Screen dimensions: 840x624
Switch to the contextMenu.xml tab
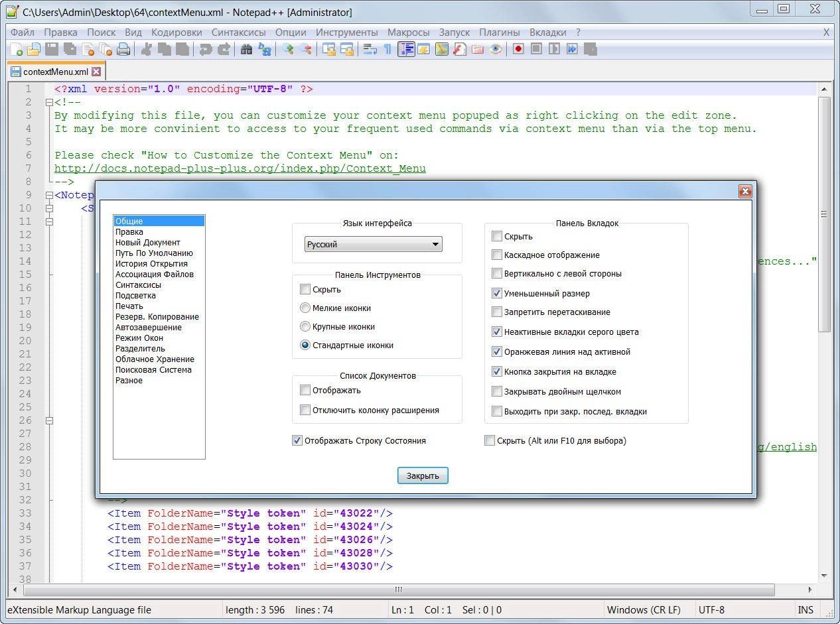56,72
